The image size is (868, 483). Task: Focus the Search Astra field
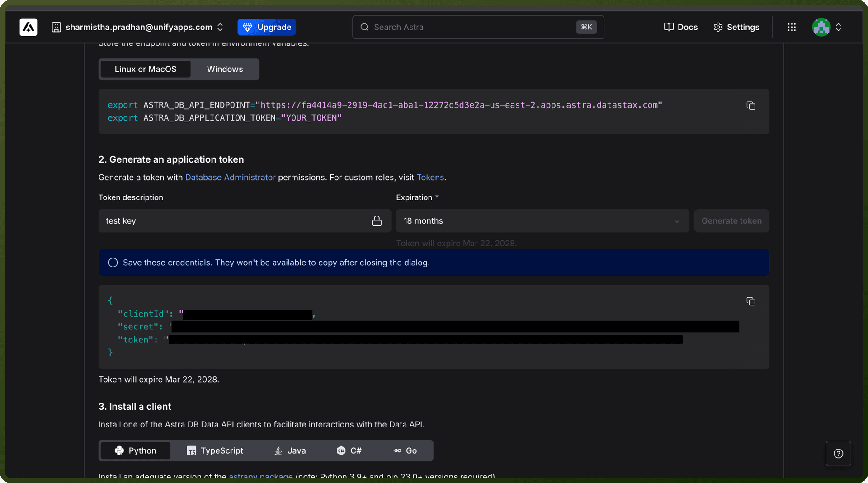(x=478, y=27)
